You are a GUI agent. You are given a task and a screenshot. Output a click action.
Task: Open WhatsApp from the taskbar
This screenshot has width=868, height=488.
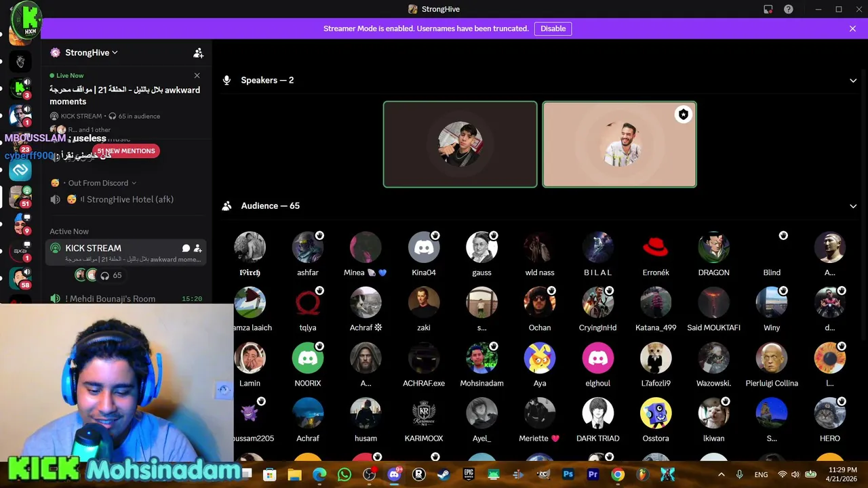point(344,474)
